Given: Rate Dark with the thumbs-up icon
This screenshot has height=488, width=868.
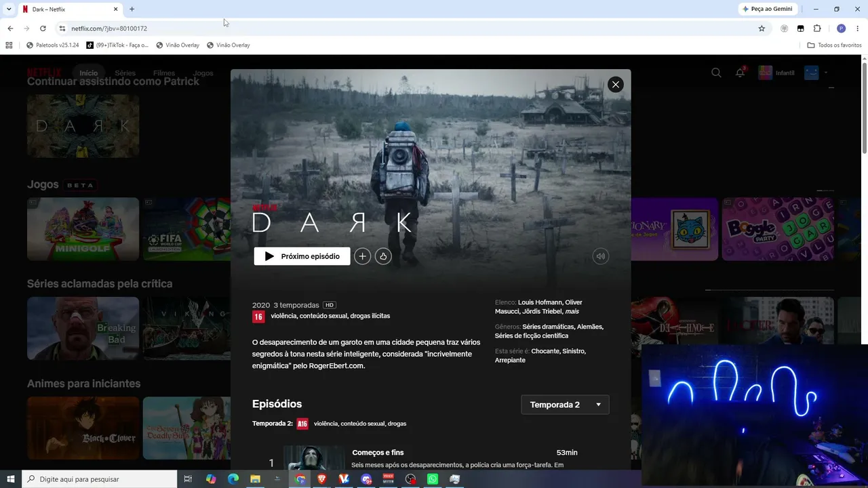Looking at the screenshot, I should click(383, 256).
